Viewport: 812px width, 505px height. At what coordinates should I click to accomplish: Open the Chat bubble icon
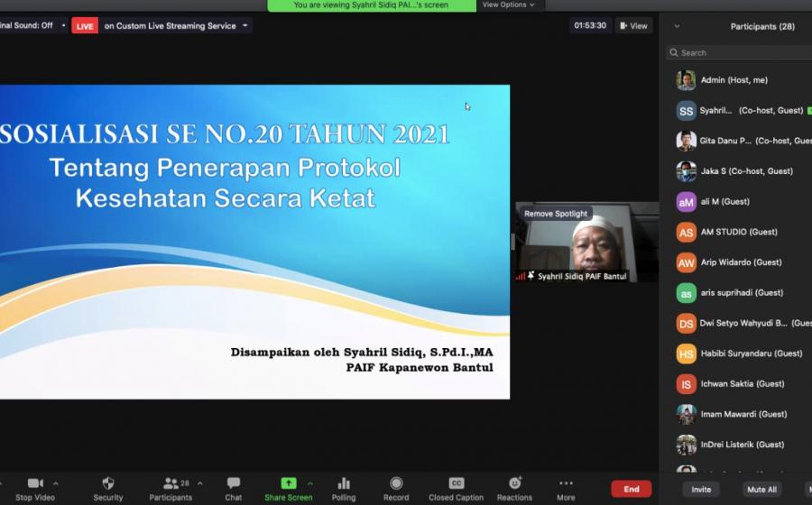click(x=234, y=483)
